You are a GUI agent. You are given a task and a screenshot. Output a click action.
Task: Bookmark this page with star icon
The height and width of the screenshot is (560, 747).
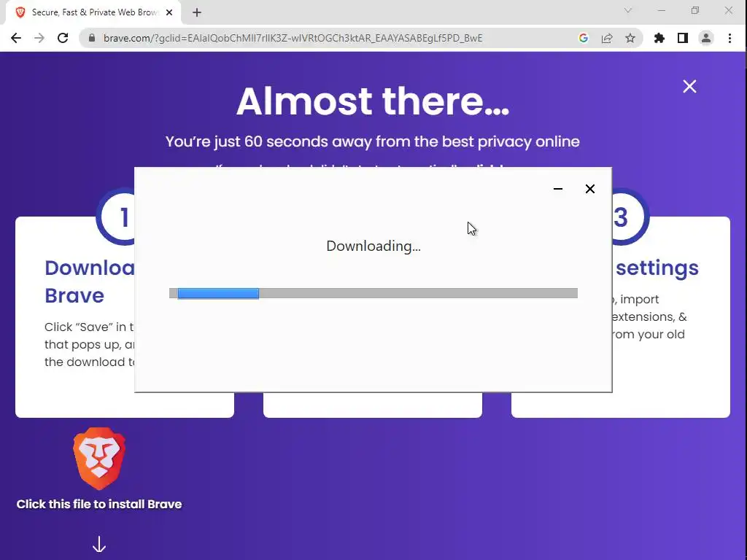point(630,38)
